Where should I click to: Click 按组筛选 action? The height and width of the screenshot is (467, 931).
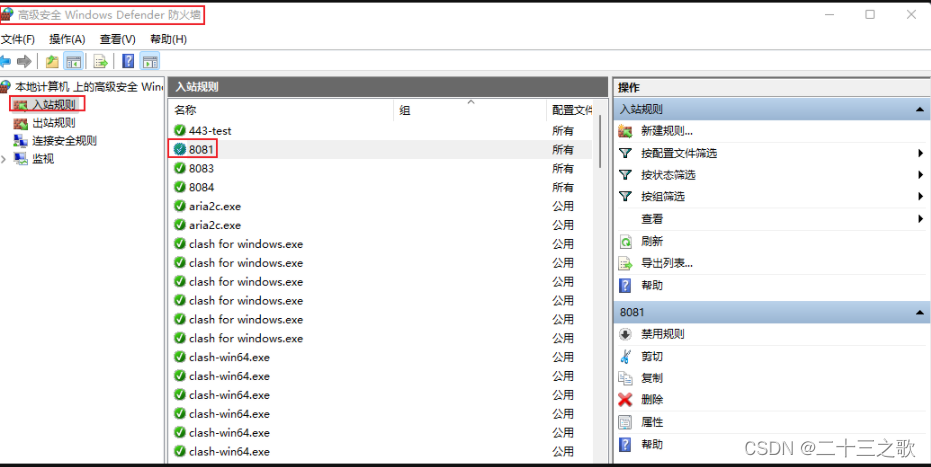[663, 196]
